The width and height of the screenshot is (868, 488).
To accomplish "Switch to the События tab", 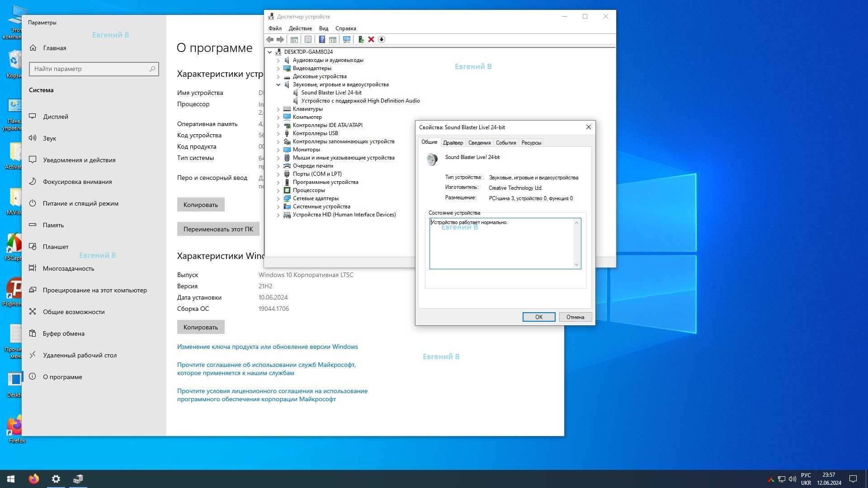I will click(x=506, y=143).
